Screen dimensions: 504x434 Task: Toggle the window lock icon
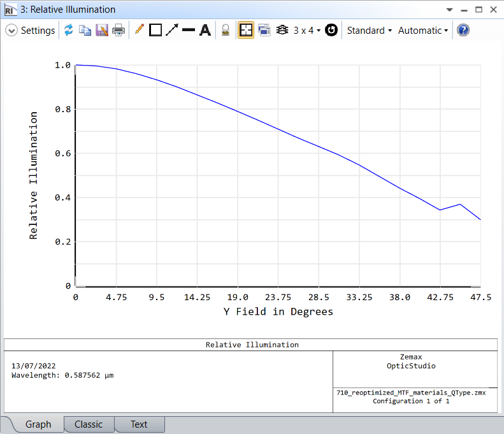[x=225, y=31]
